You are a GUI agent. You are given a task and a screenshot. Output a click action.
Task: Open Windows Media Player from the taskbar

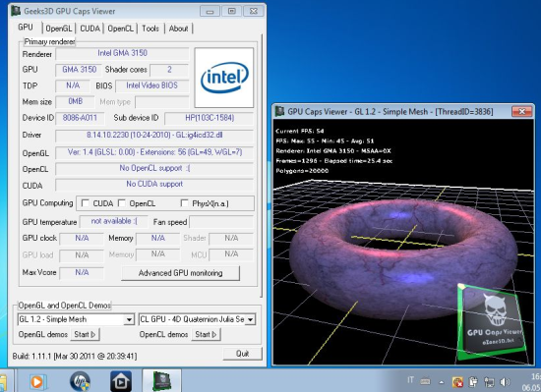[x=37, y=381]
